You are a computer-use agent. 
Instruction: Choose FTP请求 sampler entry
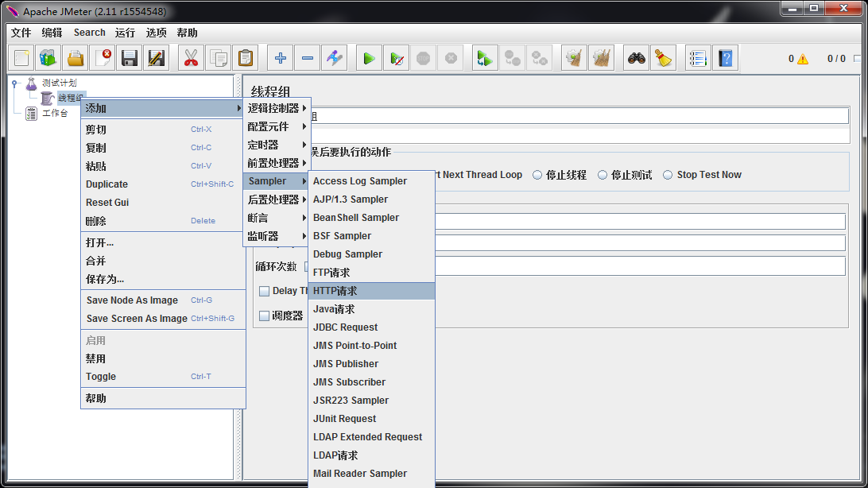[371, 273]
